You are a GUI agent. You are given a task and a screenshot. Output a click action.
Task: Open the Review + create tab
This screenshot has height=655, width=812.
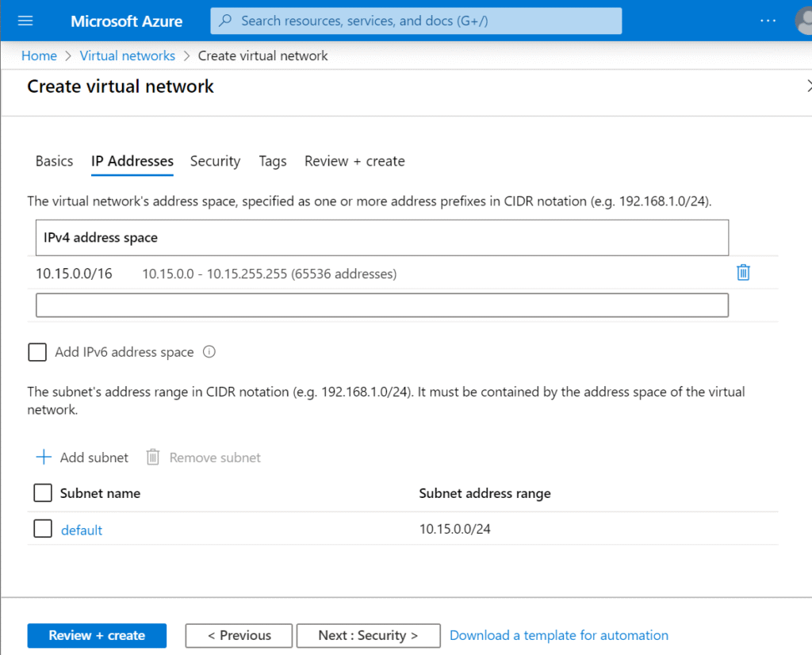pos(354,161)
